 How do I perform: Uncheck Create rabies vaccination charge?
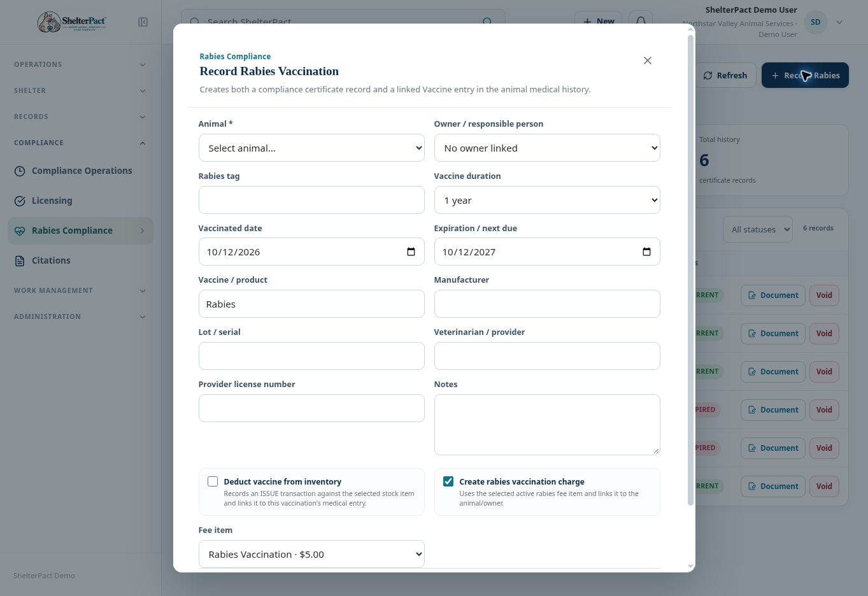point(448,481)
